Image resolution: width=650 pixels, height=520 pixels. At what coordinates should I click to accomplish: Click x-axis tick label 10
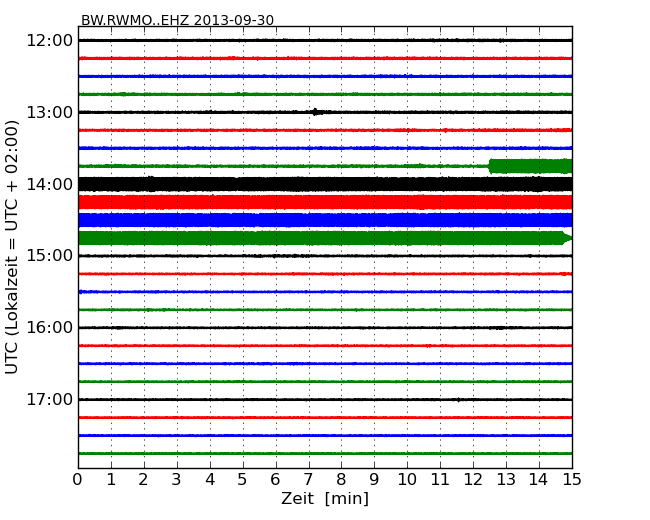click(x=407, y=480)
